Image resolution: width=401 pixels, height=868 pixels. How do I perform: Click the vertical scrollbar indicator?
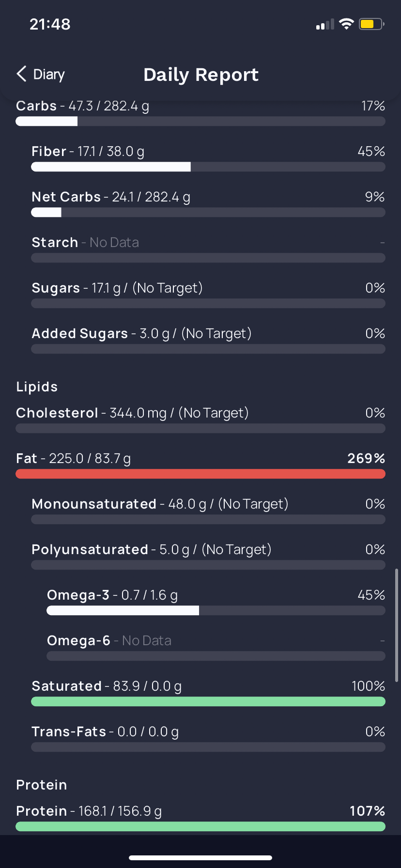397,625
